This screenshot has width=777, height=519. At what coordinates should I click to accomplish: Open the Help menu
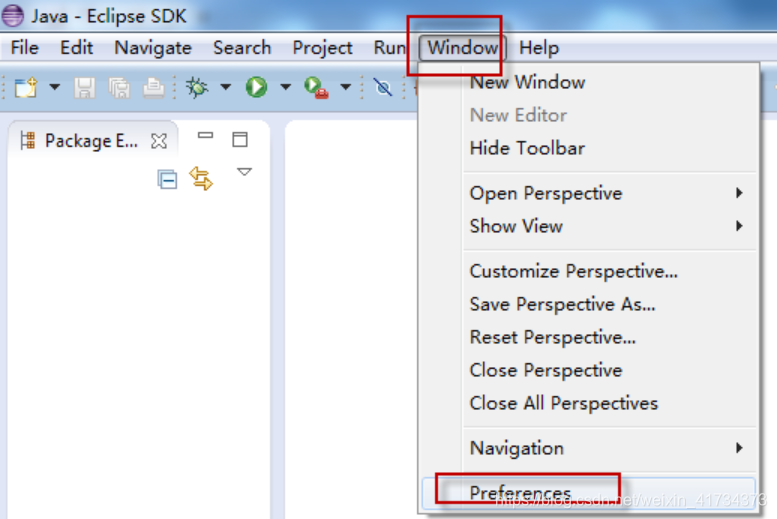(x=539, y=48)
